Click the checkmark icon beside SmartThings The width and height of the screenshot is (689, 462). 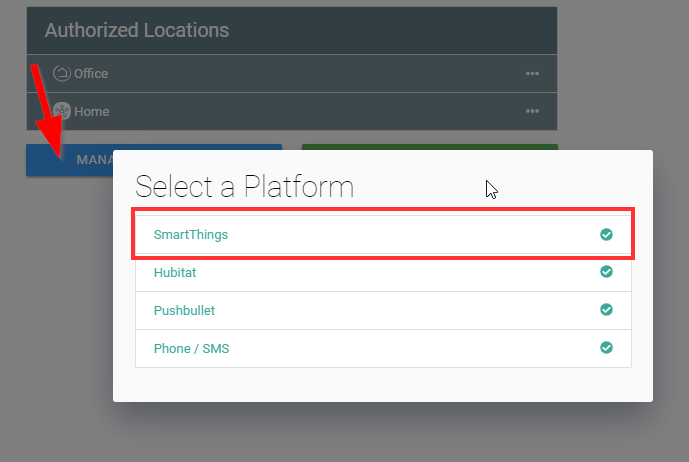pyautogui.click(x=606, y=234)
